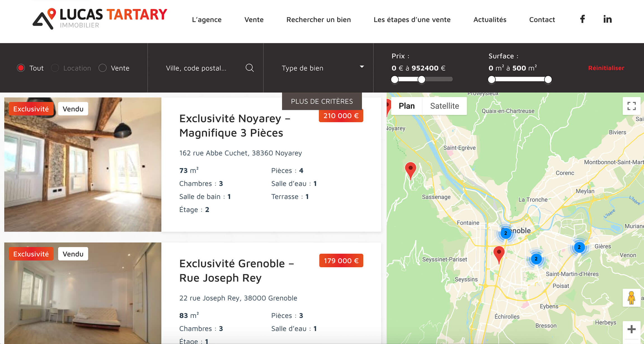644x344 pixels.
Task: Select the Tout radio button
Action: (x=21, y=68)
